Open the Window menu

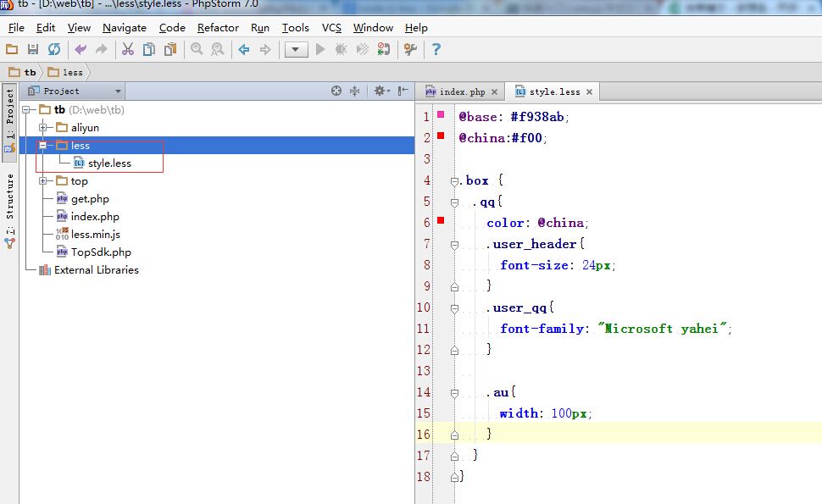click(373, 28)
